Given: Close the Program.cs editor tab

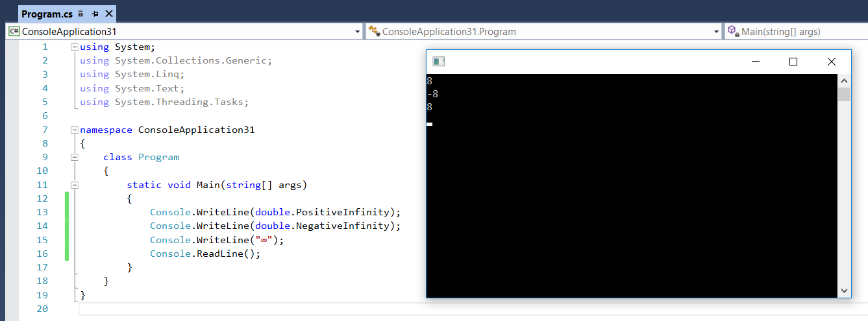Looking at the screenshot, I should 108,14.
